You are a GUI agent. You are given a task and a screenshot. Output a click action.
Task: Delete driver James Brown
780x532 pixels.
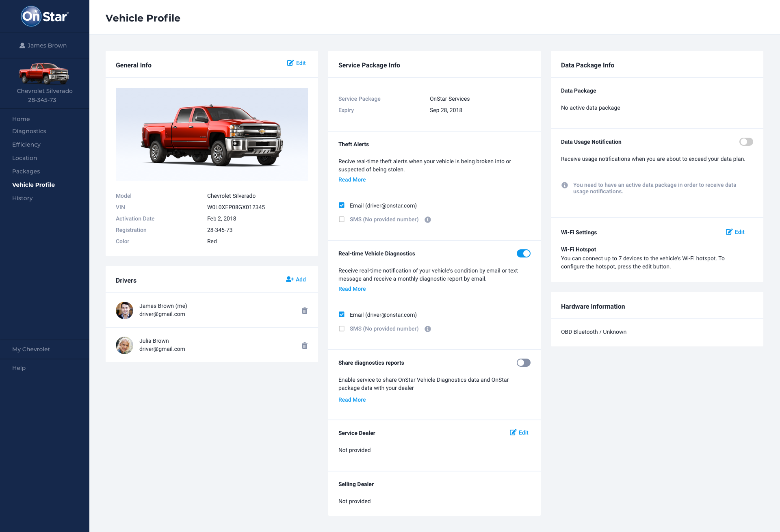coord(305,311)
